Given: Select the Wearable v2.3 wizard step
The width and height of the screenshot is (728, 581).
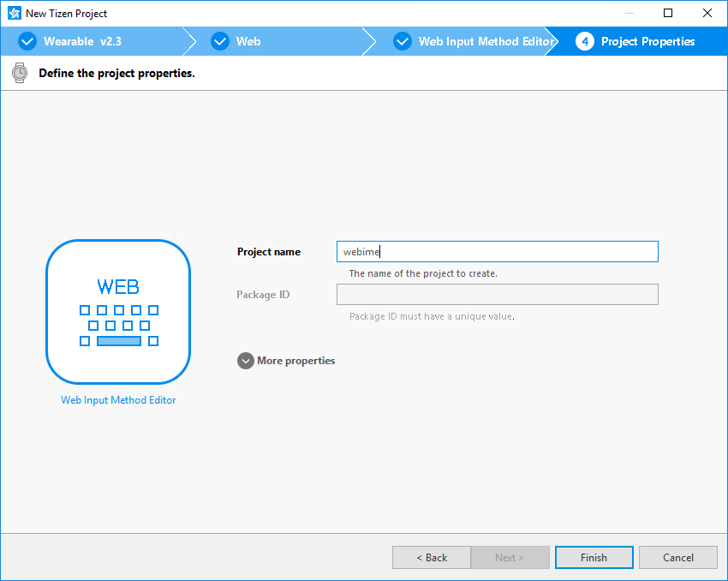Looking at the screenshot, I should [94, 41].
